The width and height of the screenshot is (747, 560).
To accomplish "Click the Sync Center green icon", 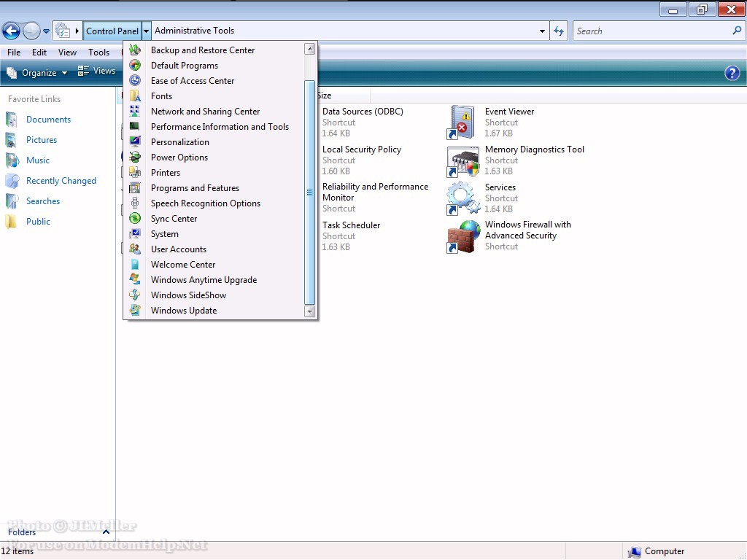I will pyautogui.click(x=135, y=218).
